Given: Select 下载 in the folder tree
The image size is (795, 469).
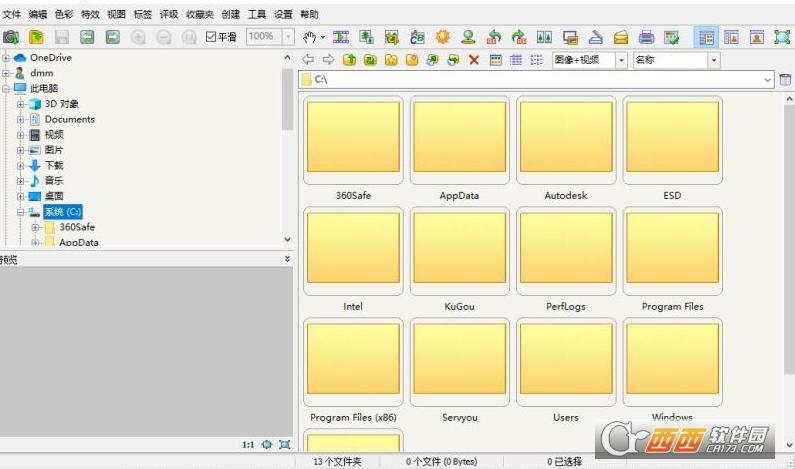Looking at the screenshot, I should [54, 165].
